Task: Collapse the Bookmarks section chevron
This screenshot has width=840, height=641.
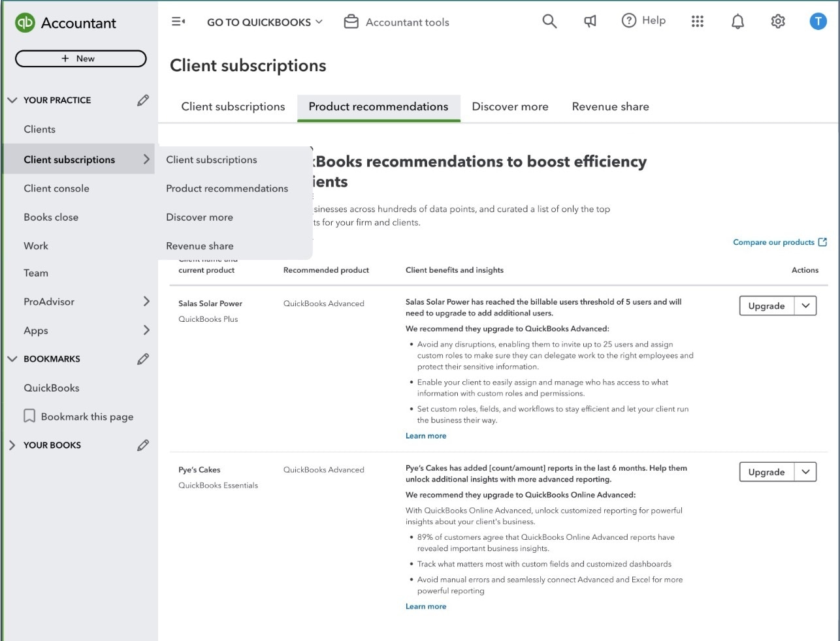Action: [12, 359]
